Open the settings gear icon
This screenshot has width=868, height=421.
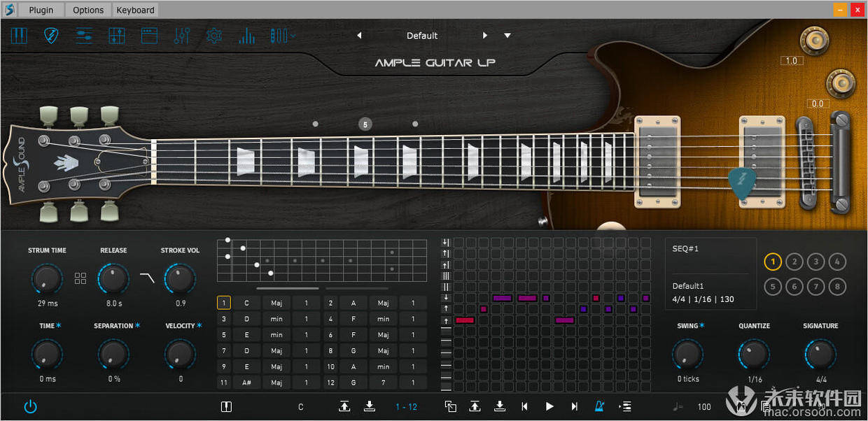214,36
